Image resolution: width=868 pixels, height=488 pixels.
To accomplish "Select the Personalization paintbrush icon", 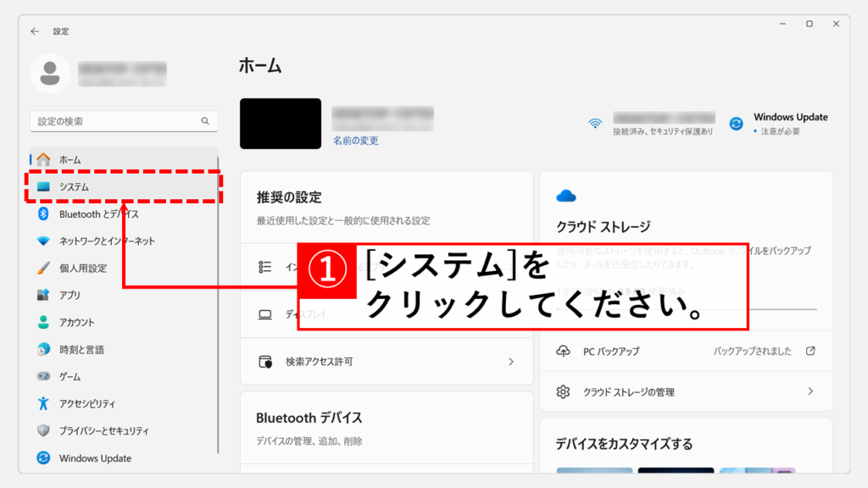I will pos(43,269).
